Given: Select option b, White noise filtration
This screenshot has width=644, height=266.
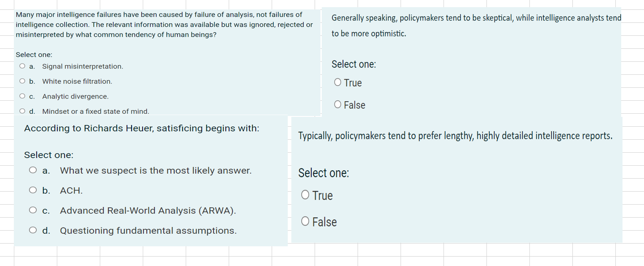Looking at the screenshot, I should point(22,81).
